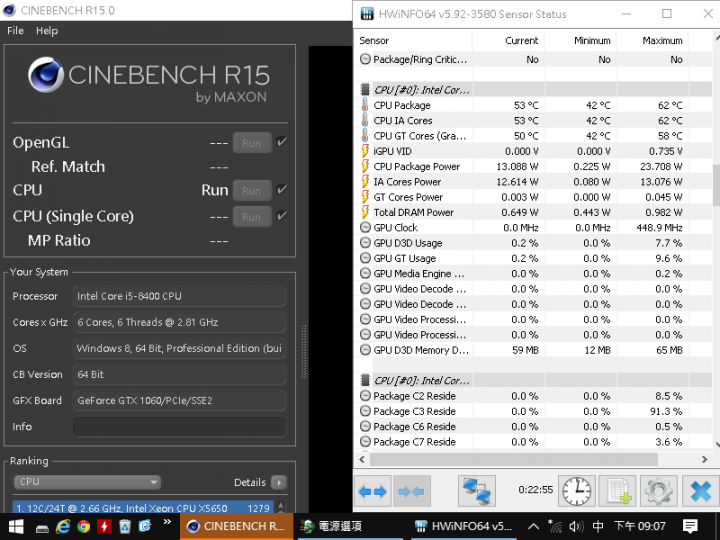This screenshot has height=540, width=720.
Task: Select the GPU GT Usage row
Action: pos(533,258)
